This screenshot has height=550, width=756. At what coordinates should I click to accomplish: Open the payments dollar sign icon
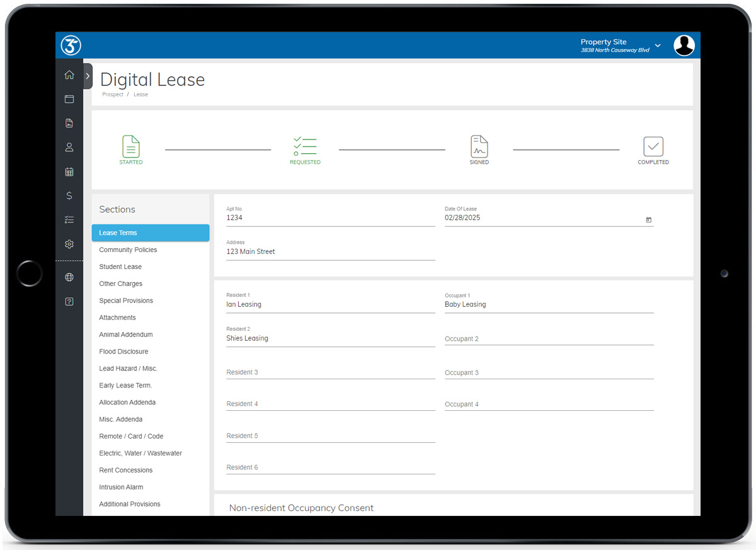pos(69,195)
